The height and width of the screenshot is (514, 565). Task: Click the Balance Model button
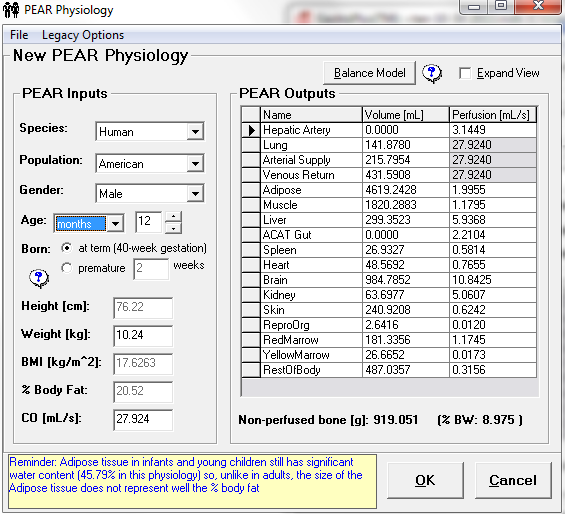point(370,73)
